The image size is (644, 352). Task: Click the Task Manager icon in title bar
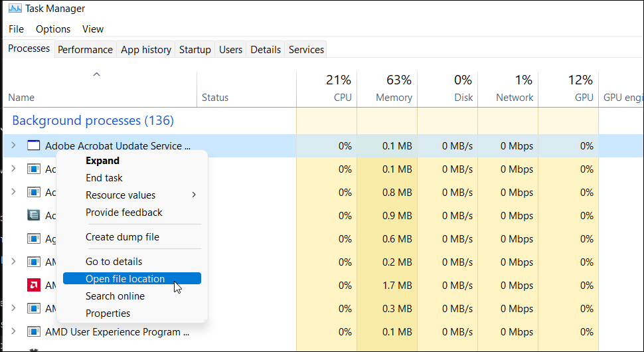coord(15,9)
